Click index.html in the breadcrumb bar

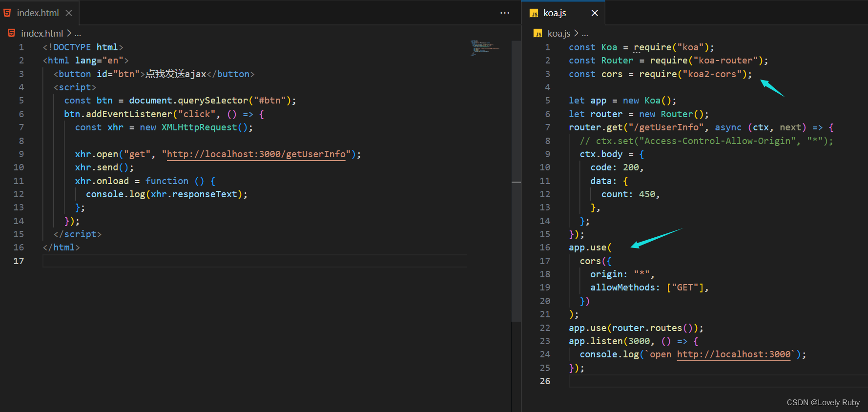(42, 33)
